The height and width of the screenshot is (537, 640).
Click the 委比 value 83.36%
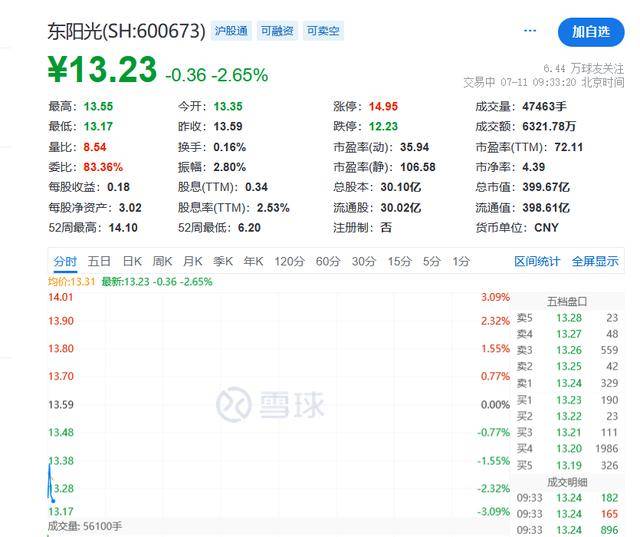tap(103, 167)
